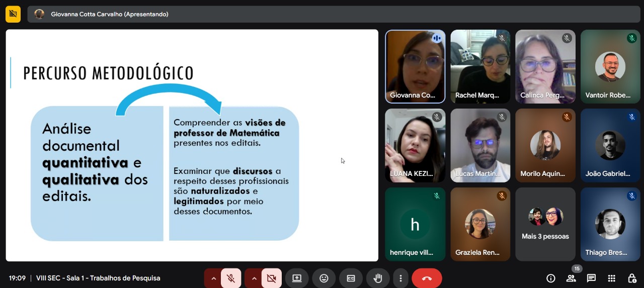Screen dimensions: 644x288
Task: Open the more options menu
Action: click(x=400, y=278)
